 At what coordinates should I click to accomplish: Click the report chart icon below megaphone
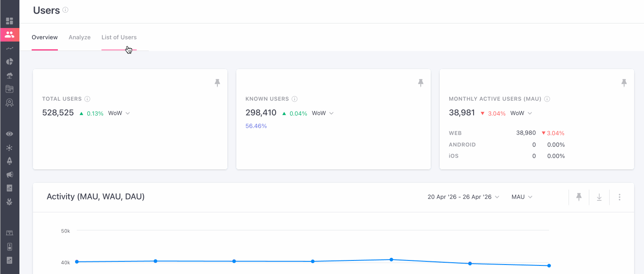[x=9, y=188]
